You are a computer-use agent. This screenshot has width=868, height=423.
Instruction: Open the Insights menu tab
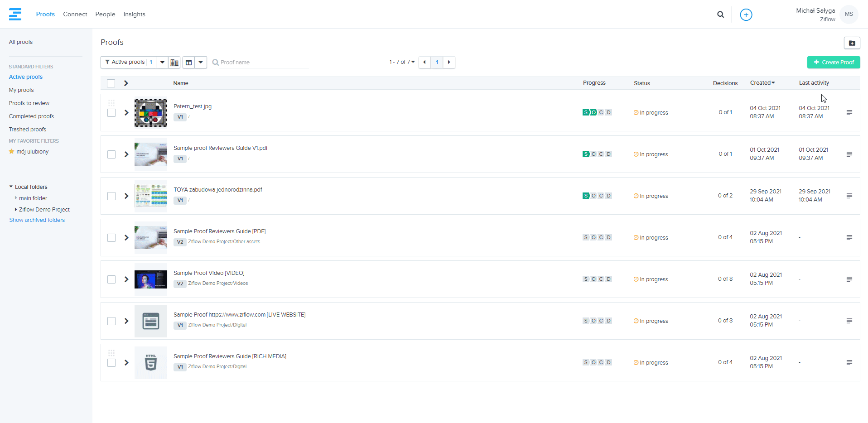pyautogui.click(x=134, y=14)
